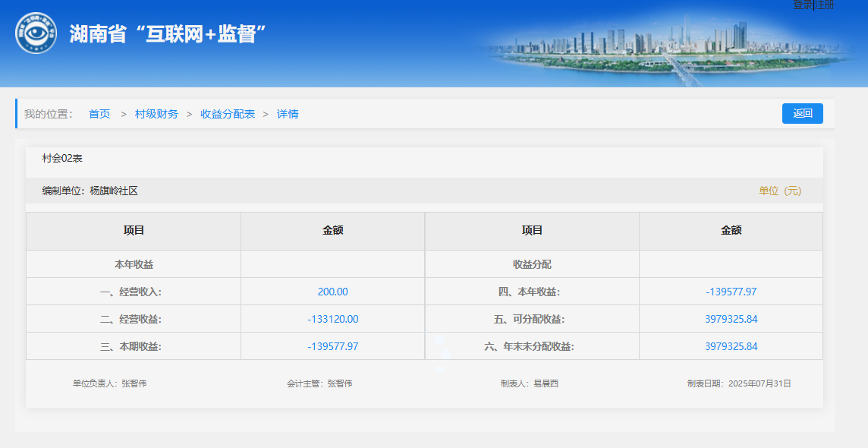Open the 经营收益 amount -133120.00
Image resolution: width=868 pixels, height=448 pixels.
point(332,319)
